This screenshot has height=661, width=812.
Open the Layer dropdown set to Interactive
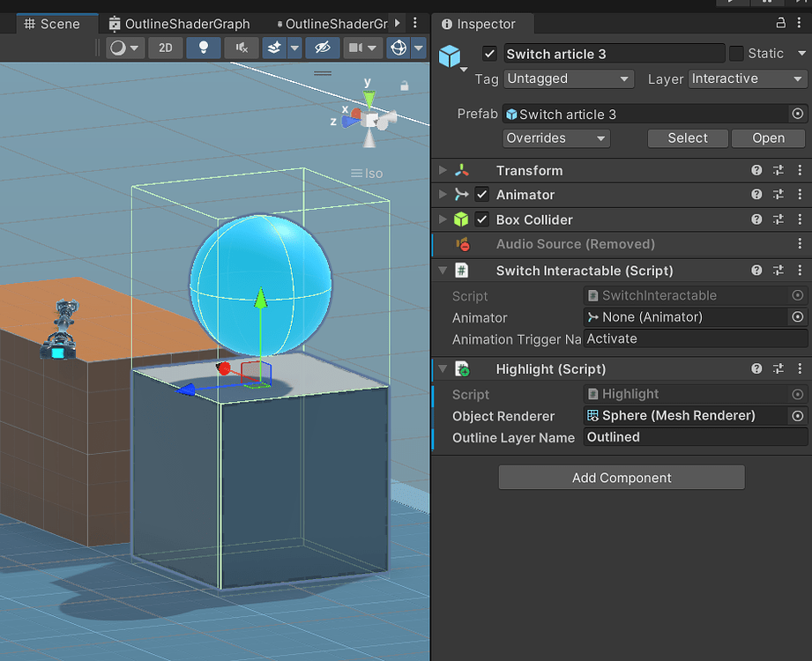point(747,78)
